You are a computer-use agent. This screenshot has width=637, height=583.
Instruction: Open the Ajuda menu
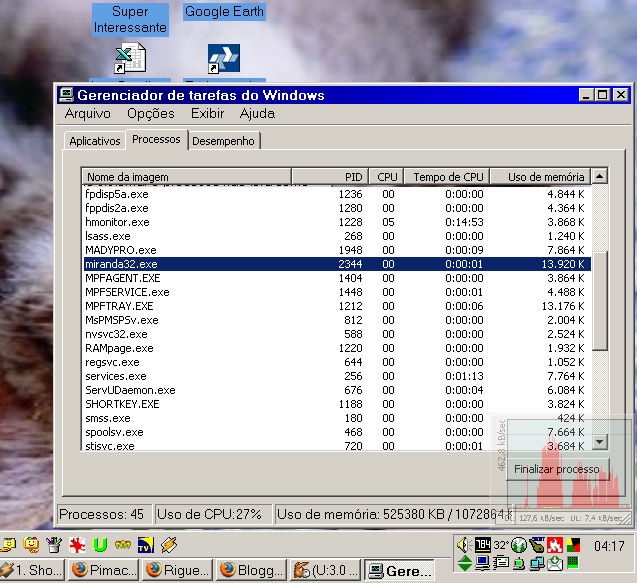(257, 113)
